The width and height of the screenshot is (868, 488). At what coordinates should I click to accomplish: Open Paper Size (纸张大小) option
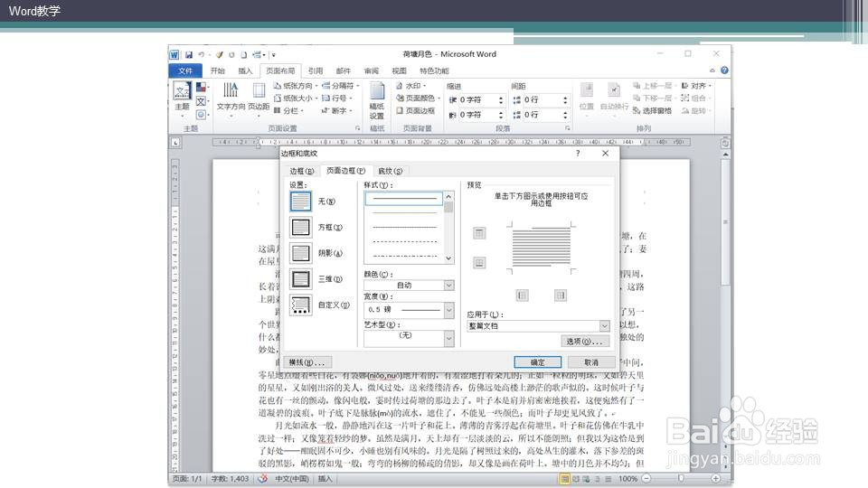click(295, 98)
